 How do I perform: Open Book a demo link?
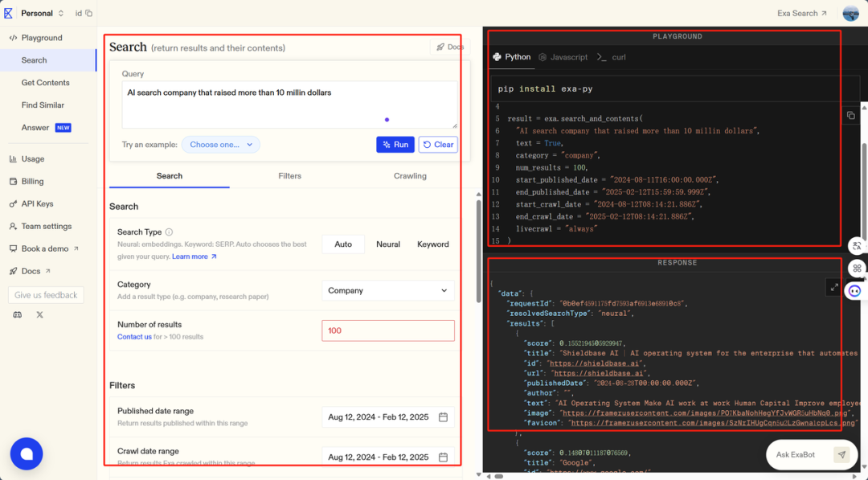(x=50, y=248)
